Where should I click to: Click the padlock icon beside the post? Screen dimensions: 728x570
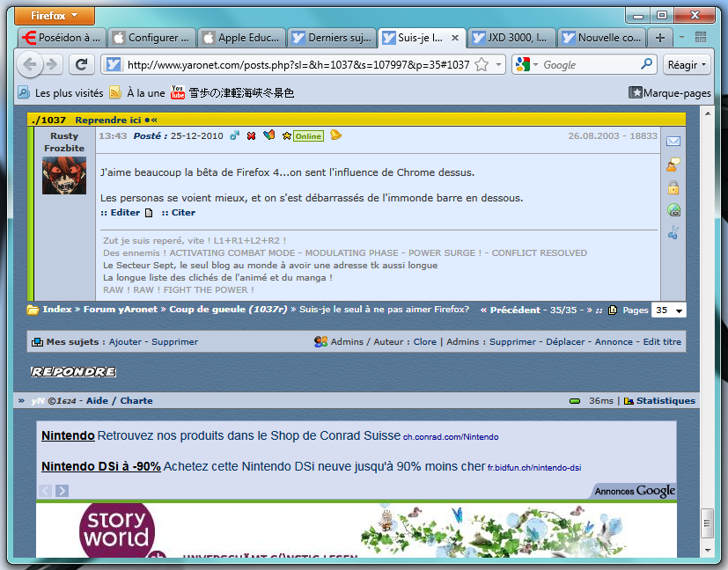(673, 187)
